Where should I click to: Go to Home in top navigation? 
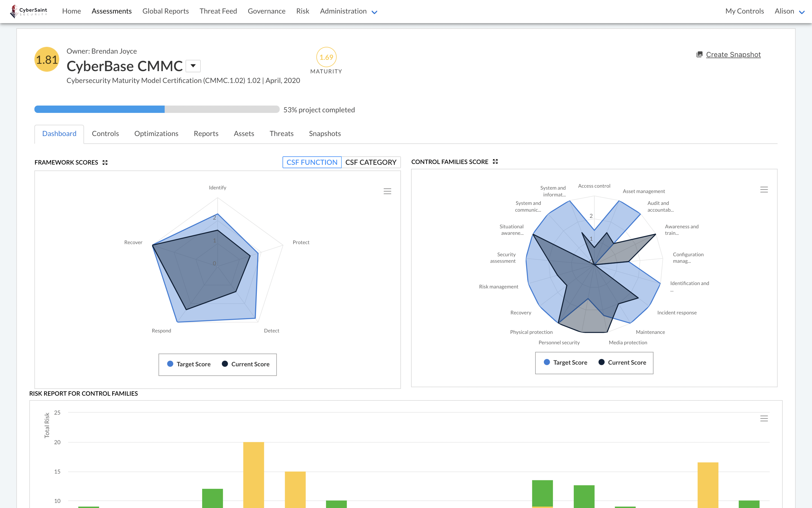pyautogui.click(x=71, y=11)
